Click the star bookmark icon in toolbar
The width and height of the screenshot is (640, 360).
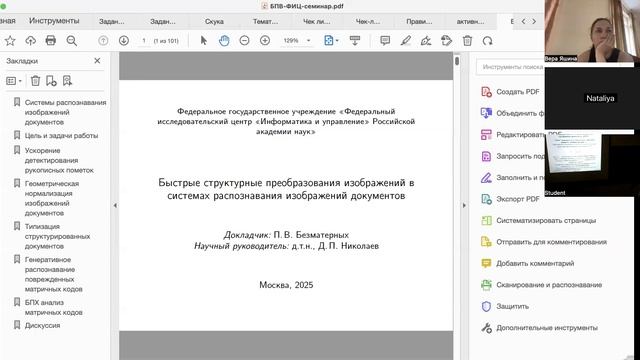pyautogui.click(x=10, y=40)
